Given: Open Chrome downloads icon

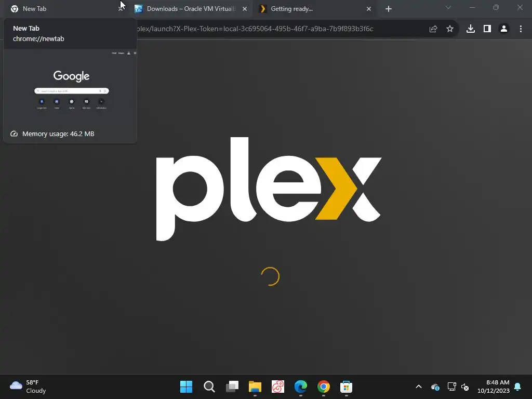Looking at the screenshot, I should pyautogui.click(x=471, y=29).
